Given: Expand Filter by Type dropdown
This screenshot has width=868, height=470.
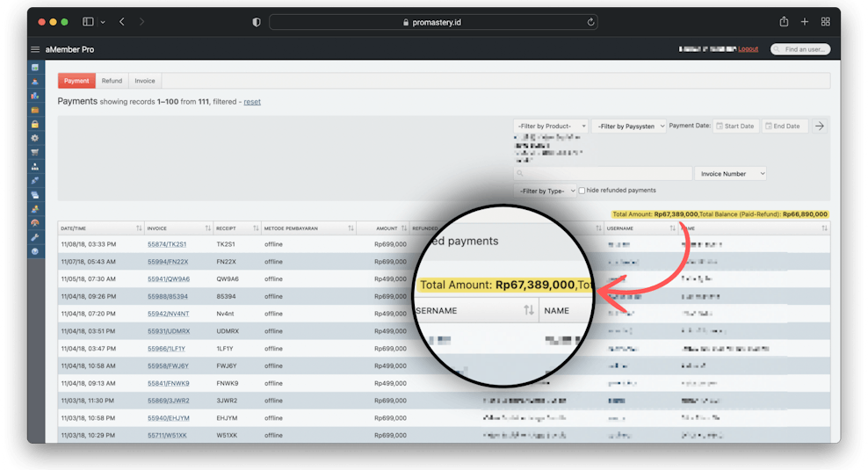Looking at the screenshot, I should click(x=546, y=191).
